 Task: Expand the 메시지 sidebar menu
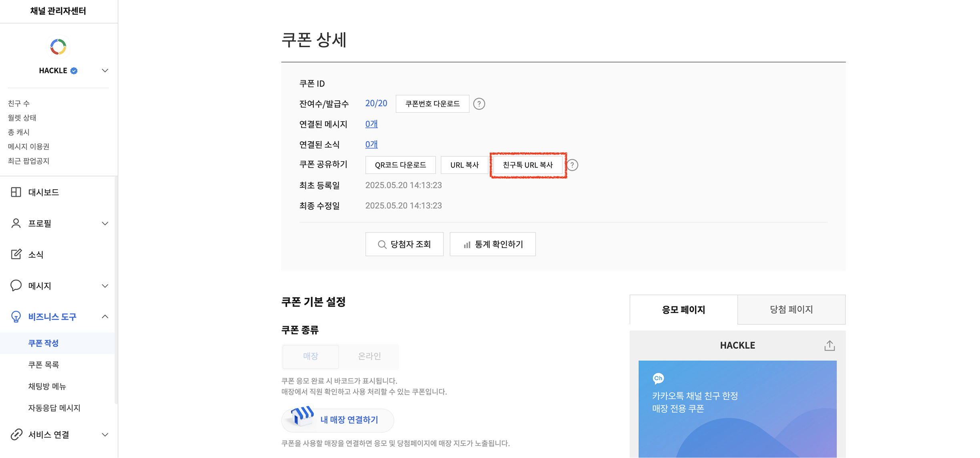click(105, 286)
